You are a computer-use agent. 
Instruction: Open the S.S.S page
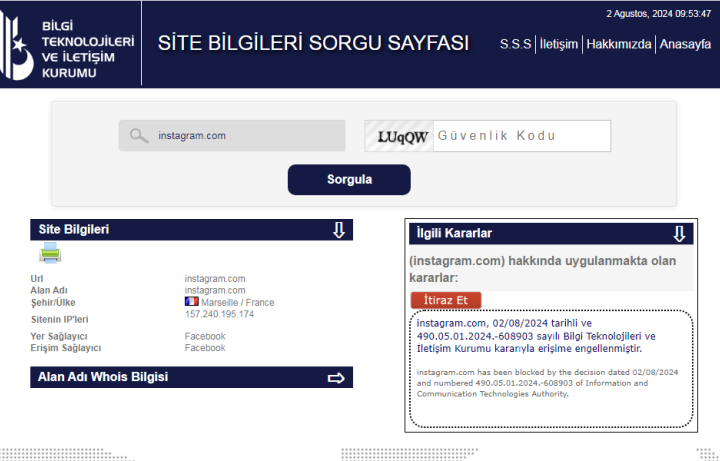click(516, 44)
